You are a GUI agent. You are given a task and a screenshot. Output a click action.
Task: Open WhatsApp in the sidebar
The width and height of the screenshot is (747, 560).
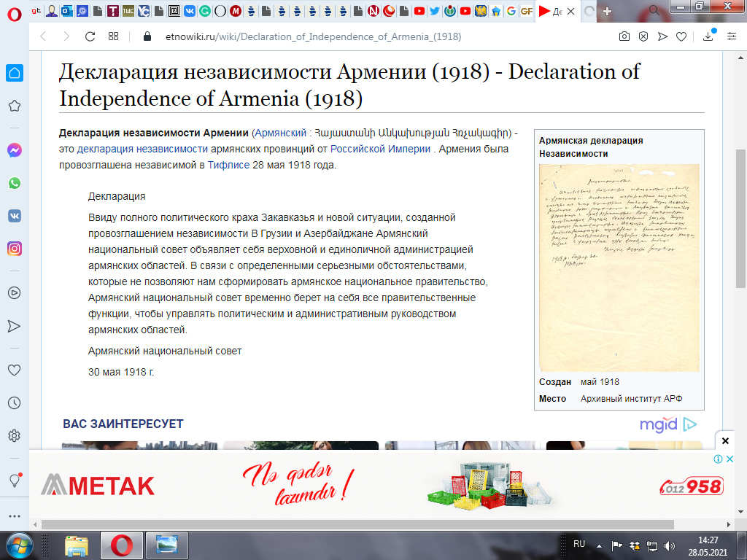[15, 183]
